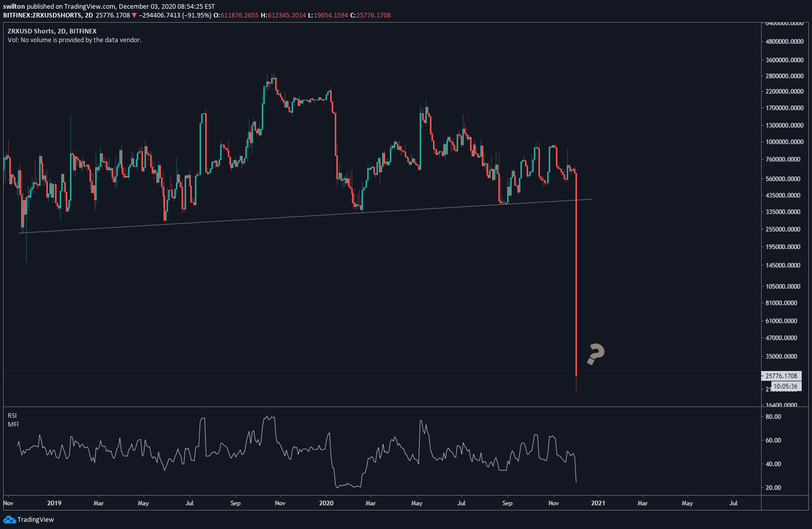Click the Vol no-volume notice text
The width and height of the screenshot is (812, 529).
[75, 40]
